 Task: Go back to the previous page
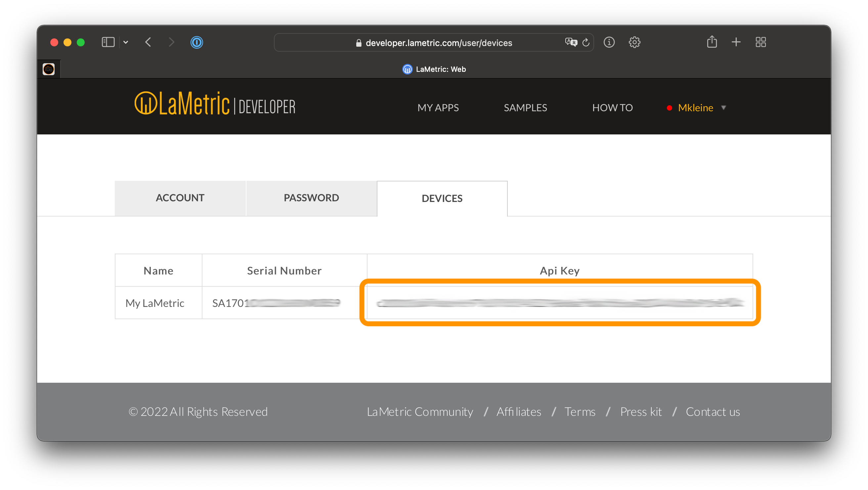coord(148,42)
